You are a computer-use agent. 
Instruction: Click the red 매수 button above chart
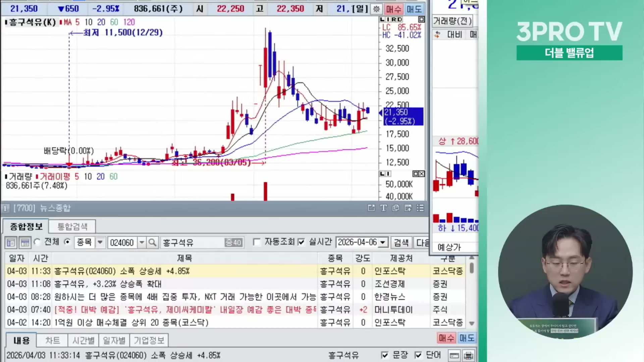click(x=393, y=9)
